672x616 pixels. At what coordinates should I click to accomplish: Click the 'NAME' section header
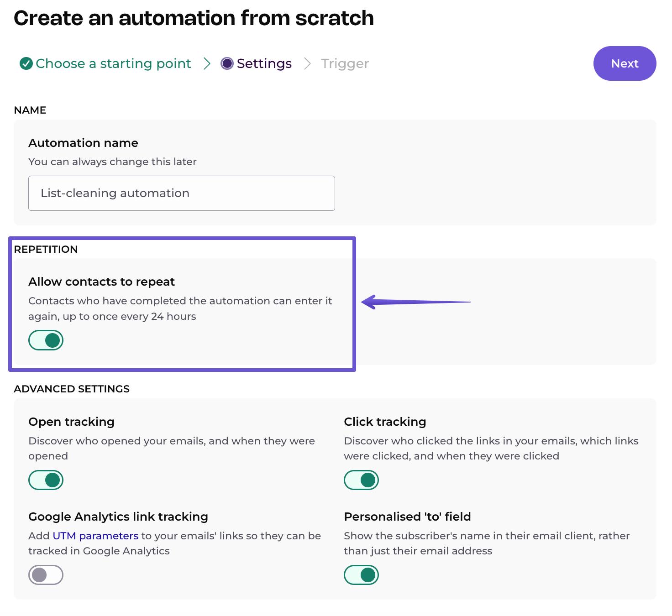30,110
